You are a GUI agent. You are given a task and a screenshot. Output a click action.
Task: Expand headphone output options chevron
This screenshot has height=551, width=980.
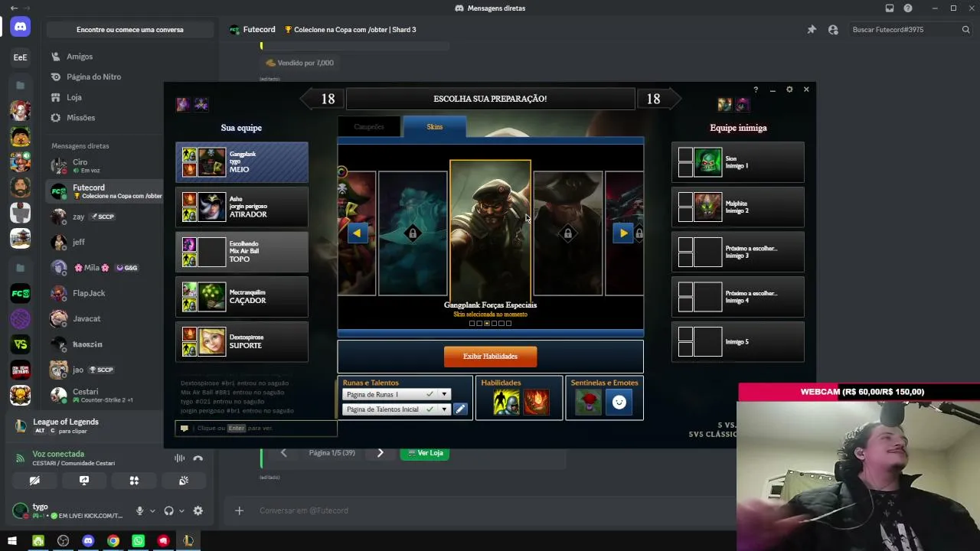[181, 510]
